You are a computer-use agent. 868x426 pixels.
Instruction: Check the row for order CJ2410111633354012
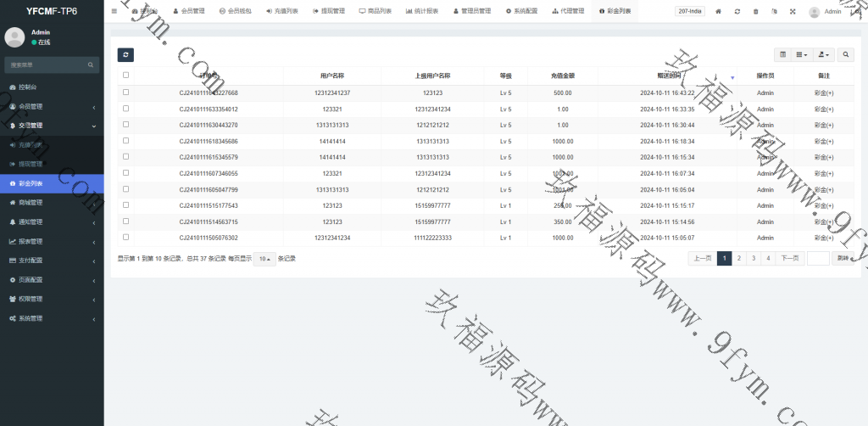point(126,109)
